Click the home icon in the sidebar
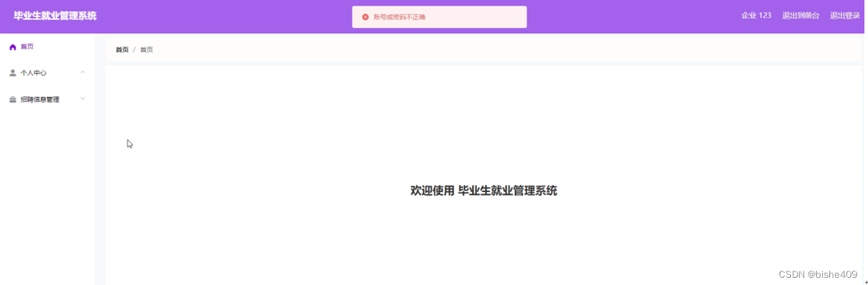The width and height of the screenshot is (868, 285). pyautogui.click(x=12, y=47)
